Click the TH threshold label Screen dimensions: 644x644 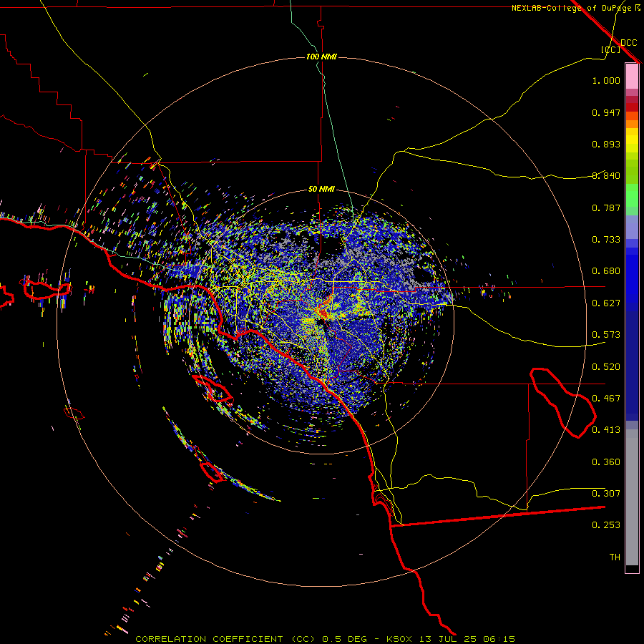pos(615,557)
